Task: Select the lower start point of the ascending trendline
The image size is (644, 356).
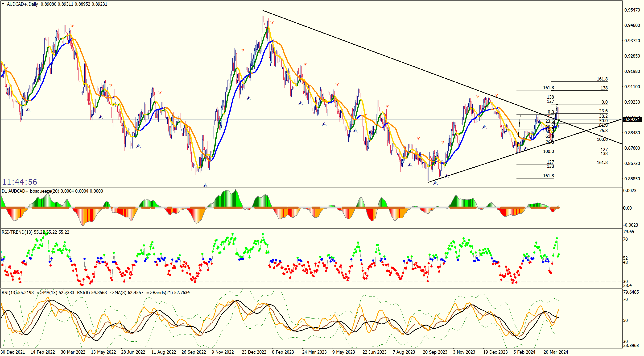Action: (x=428, y=182)
